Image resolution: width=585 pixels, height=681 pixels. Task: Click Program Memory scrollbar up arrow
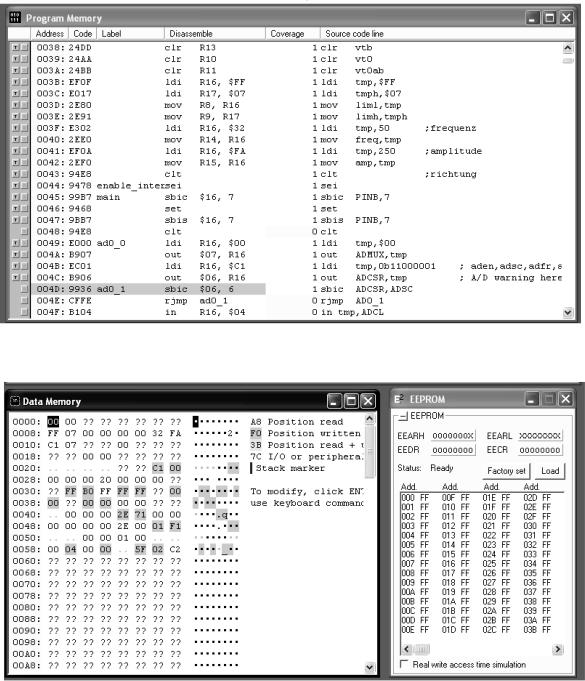point(568,48)
